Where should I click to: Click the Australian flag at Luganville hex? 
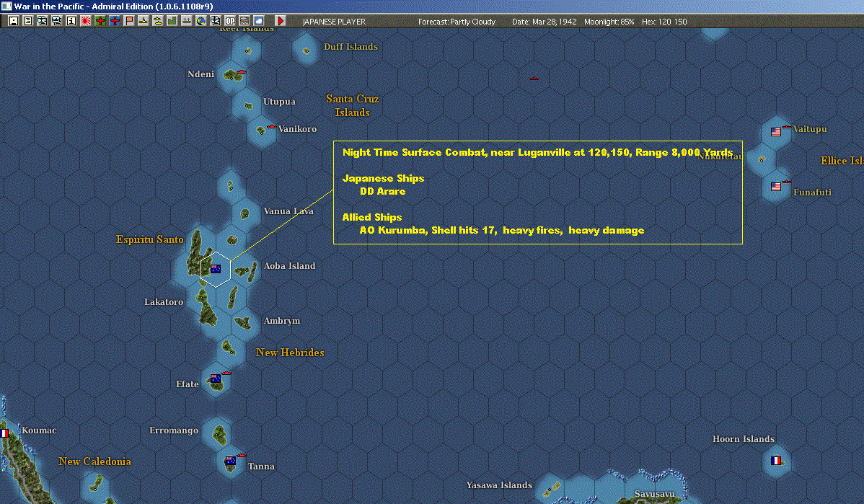(x=216, y=269)
